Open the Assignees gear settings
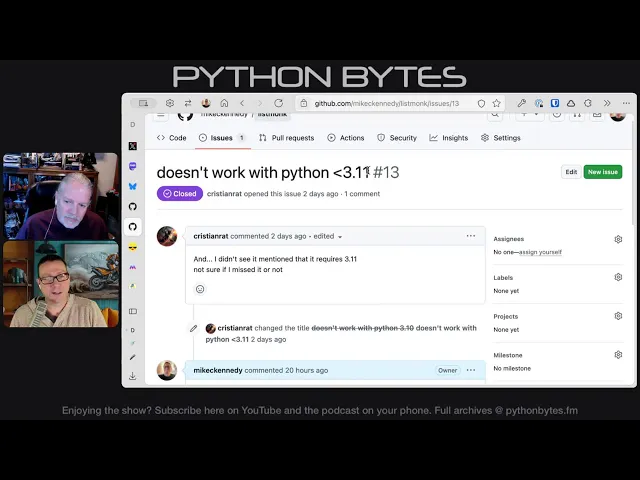This screenshot has height=480, width=640. [x=618, y=239]
